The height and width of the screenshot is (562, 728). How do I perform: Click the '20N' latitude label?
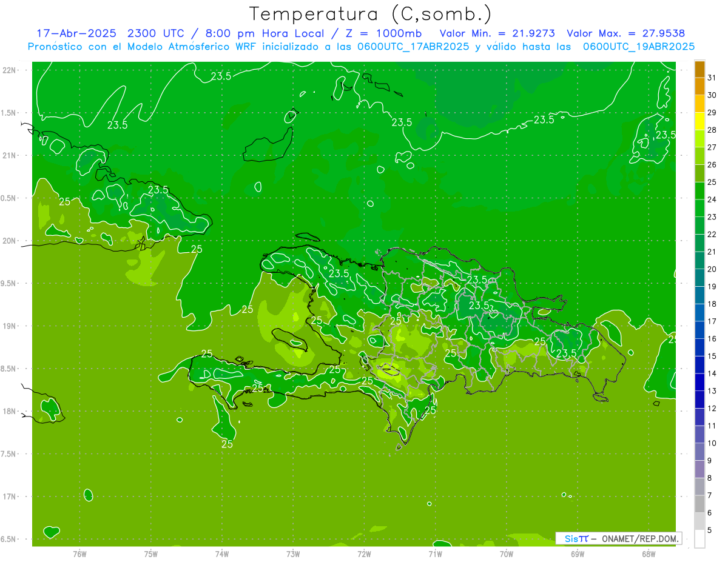(x=9, y=241)
